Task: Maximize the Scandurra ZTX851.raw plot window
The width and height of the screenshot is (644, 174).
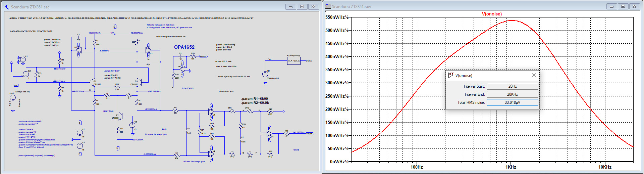Action: [x=623, y=6]
